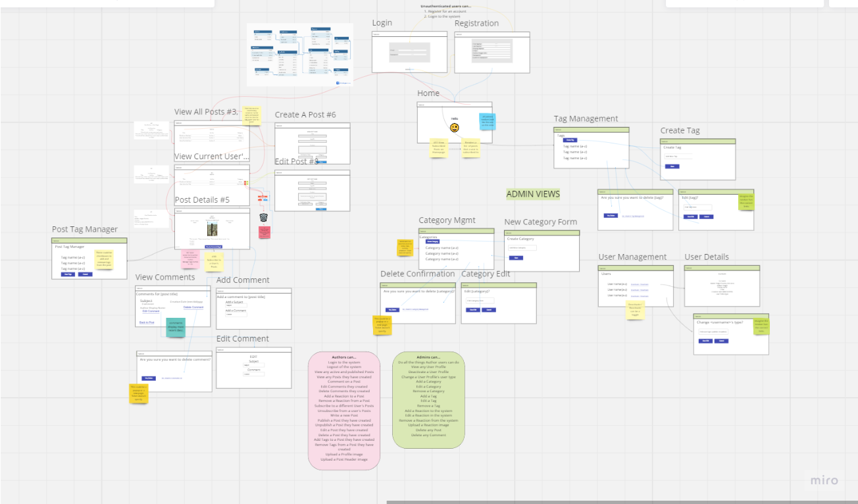858x504 pixels.
Task: Click Cancel button in Category Edit frame
Action: (488, 309)
